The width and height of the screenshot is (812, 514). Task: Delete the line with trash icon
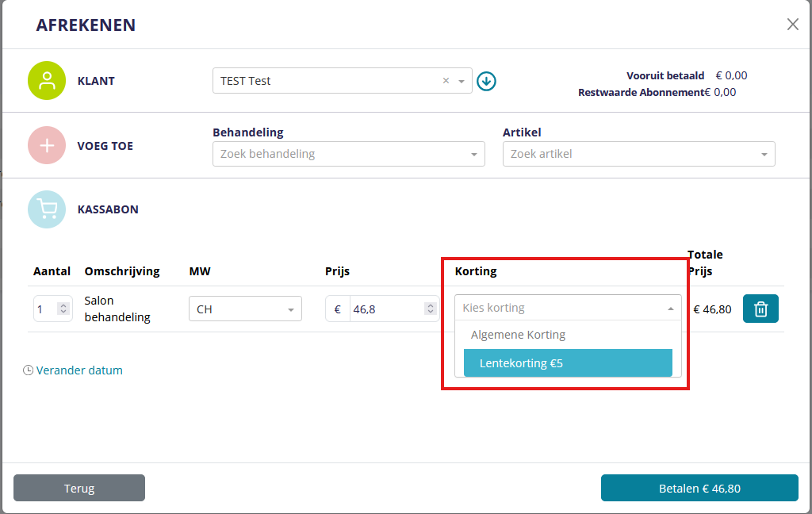[x=760, y=309]
